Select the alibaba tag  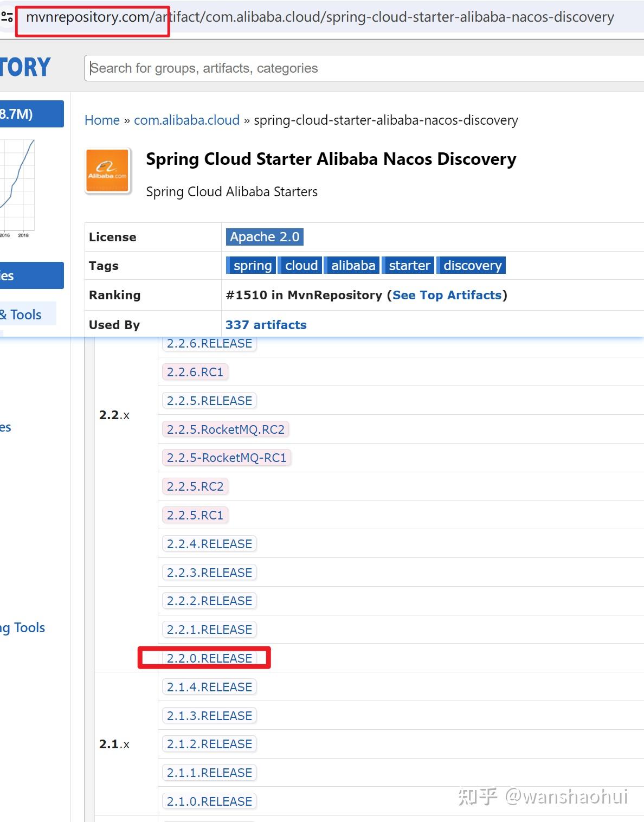point(353,266)
